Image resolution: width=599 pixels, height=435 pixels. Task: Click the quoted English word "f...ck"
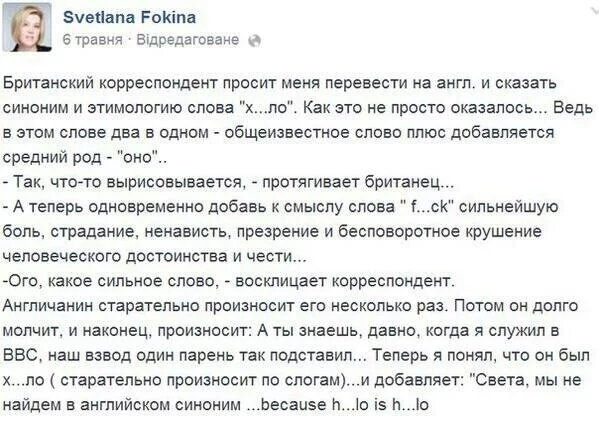pos(429,206)
